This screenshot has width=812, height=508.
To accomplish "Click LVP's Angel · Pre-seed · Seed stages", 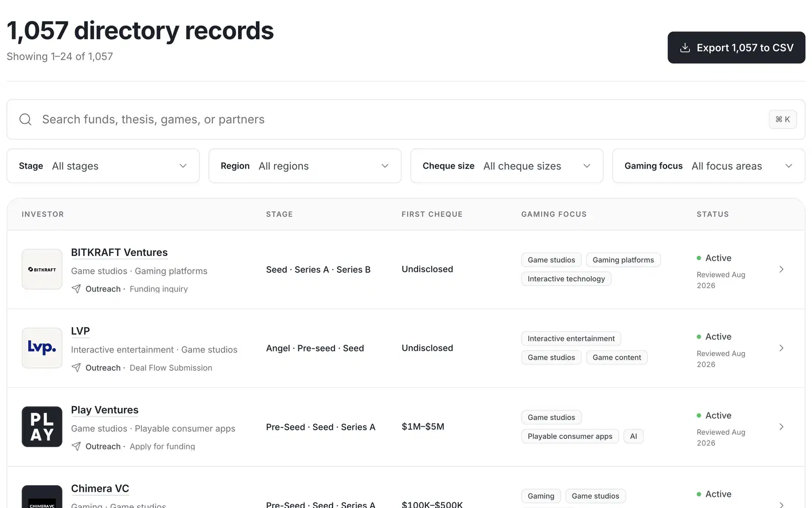I will tap(315, 348).
